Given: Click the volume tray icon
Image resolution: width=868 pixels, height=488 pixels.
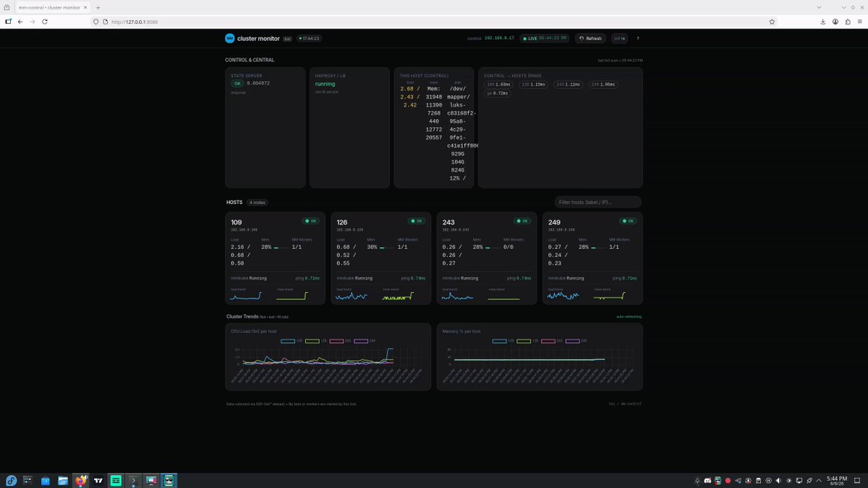Looking at the screenshot, I should pyautogui.click(x=778, y=480).
